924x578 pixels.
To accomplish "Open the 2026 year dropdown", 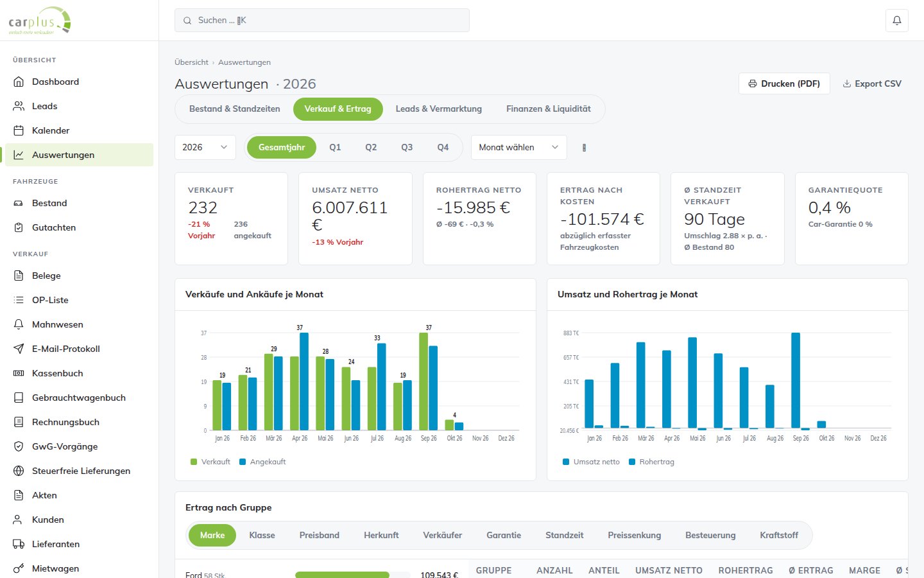I will tap(205, 147).
